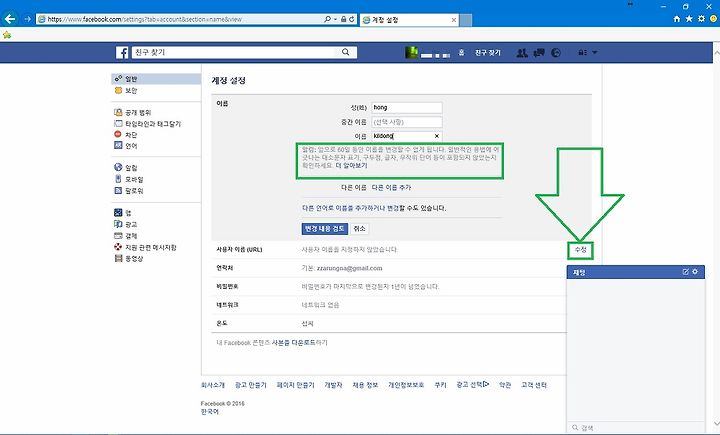Open the profile picture in Facebook header
Viewport: 720px width, 435px height.
point(411,52)
